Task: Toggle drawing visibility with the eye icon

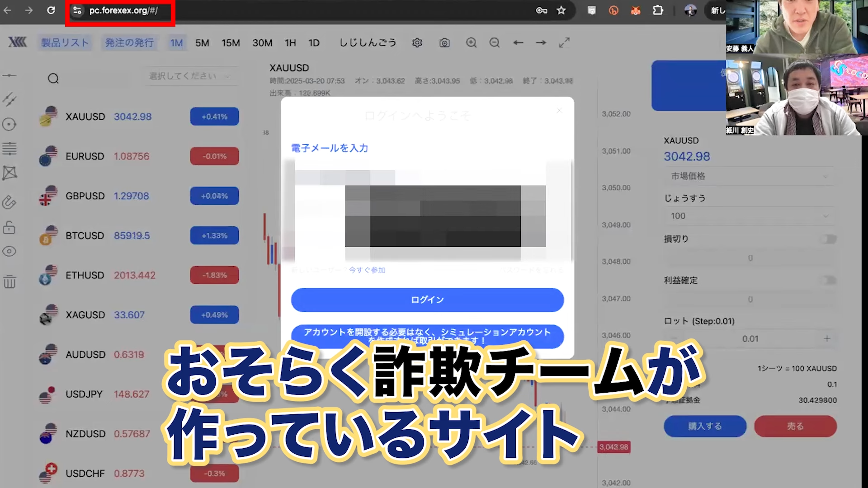Action: tap(10, 252)
